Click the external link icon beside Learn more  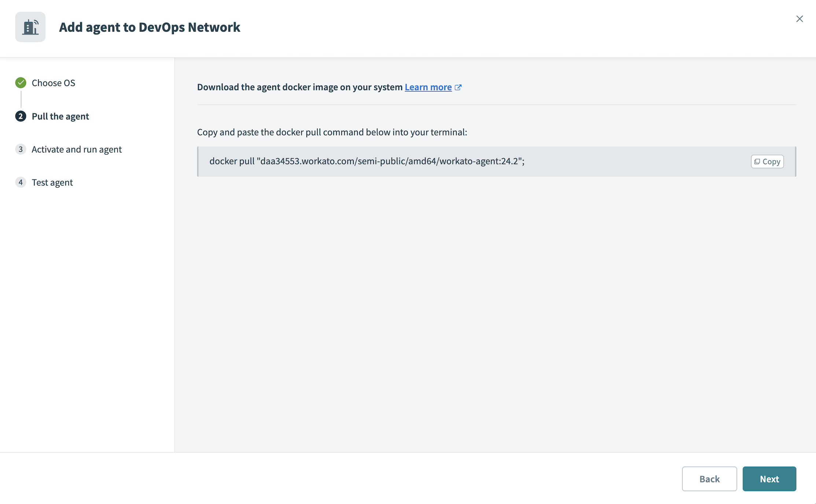click(x=458, y=87)
